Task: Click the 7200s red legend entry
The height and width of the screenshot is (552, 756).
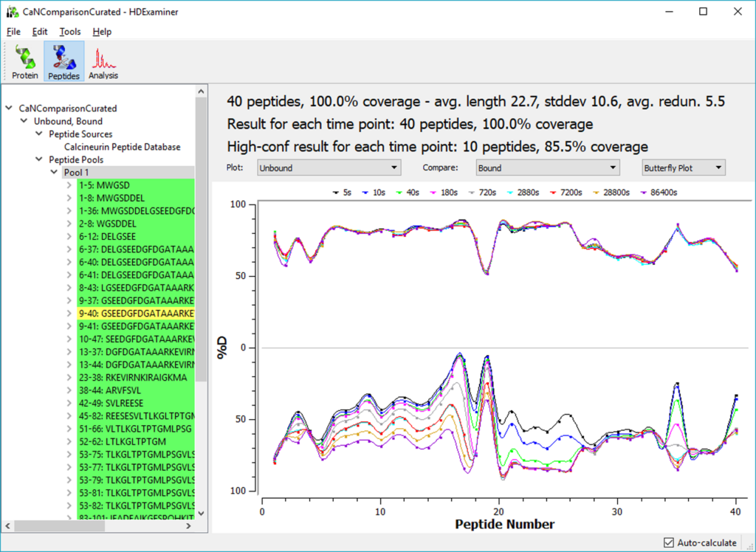Action: (x=565, y=193)
